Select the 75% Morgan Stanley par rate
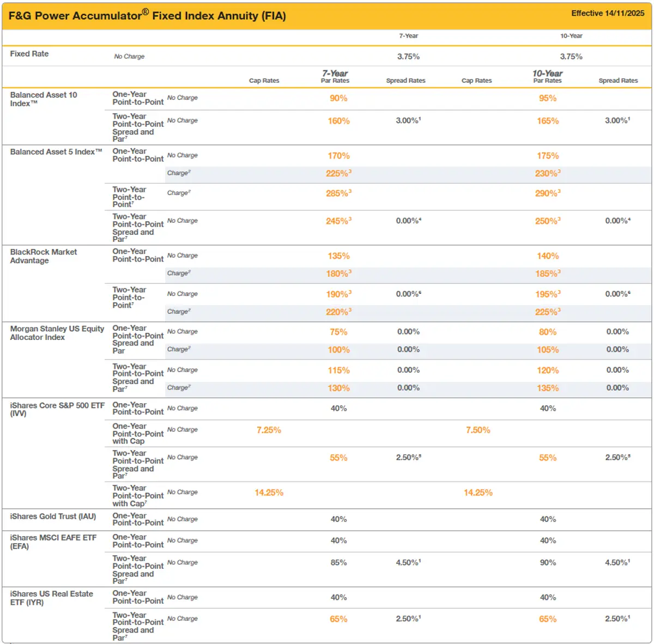This screenshot has height=644, width=654. 338,332
